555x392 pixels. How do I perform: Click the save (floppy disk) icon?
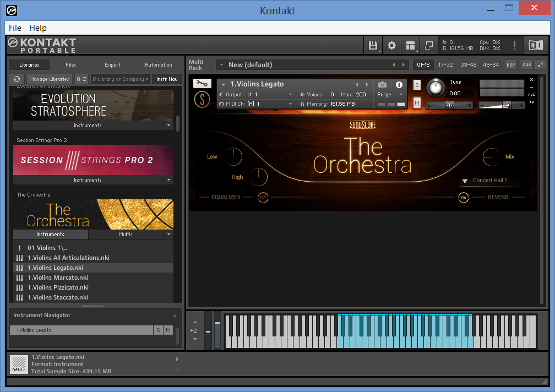[373, 45]
